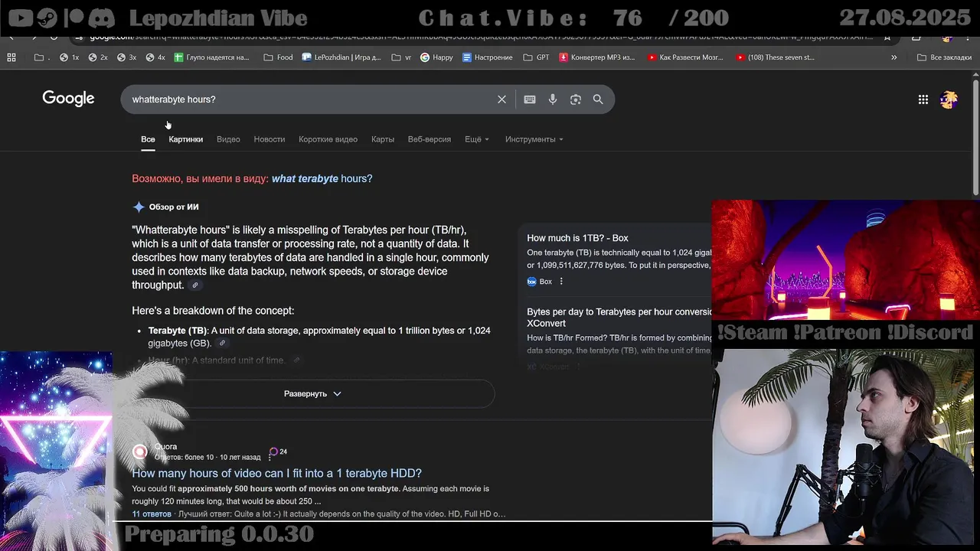Open source link icon after 'gigabytes (GB).'
The image size is (980, 551).
coord(222,344)
